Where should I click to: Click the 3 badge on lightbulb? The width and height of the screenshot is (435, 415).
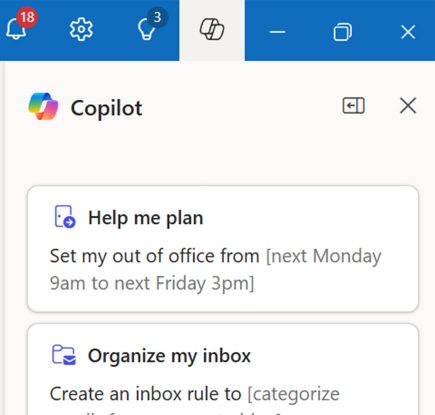point(157,17)
